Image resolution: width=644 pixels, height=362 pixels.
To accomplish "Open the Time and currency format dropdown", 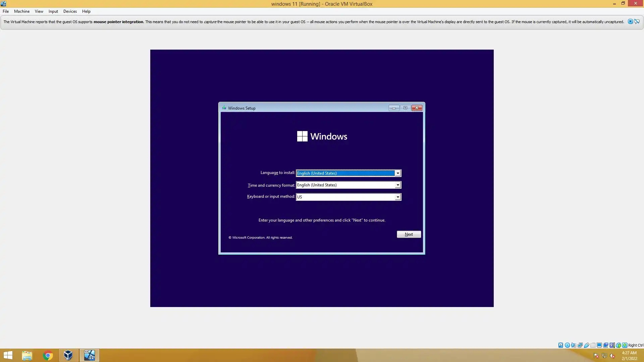I will [x=397, y=185].
